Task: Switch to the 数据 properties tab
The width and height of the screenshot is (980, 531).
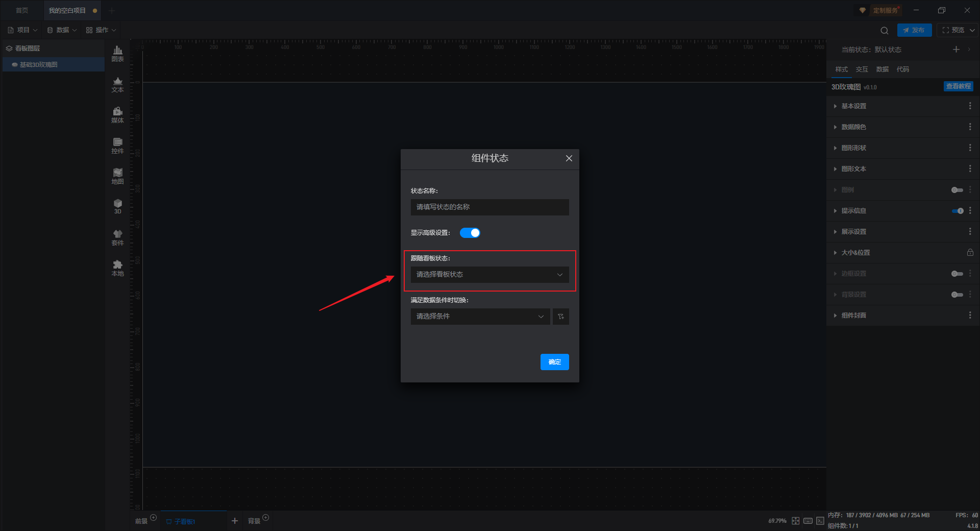Action: [882, 69]
